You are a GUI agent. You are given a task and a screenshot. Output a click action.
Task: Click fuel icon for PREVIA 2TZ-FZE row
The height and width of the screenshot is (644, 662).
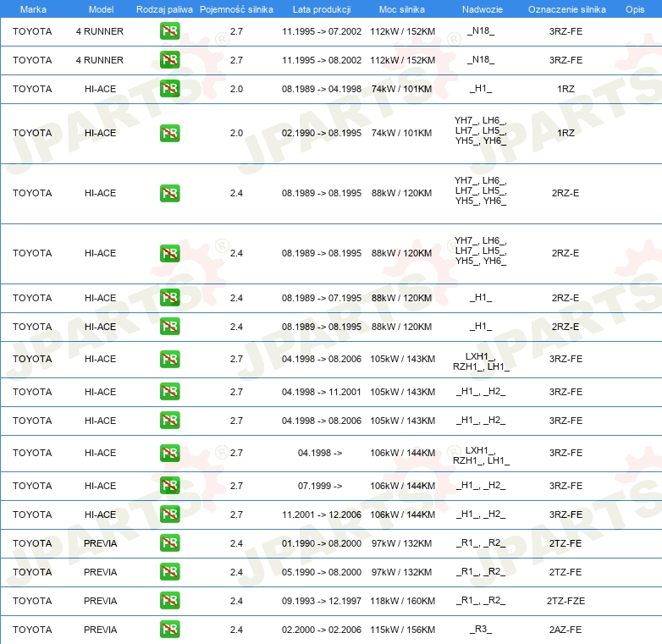169,601
